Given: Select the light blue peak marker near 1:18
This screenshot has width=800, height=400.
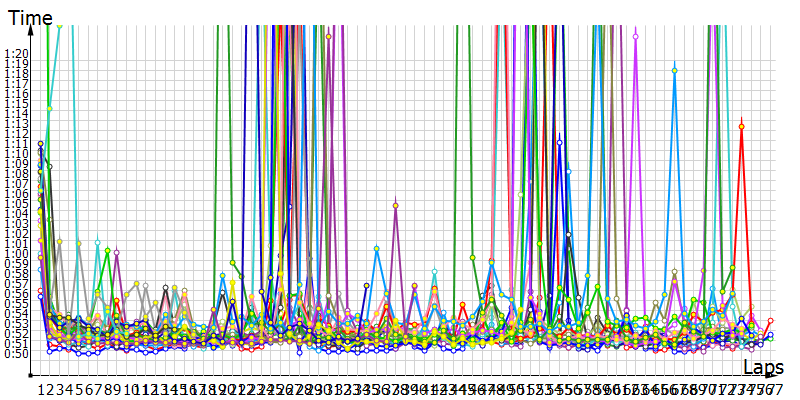Looking at the screenshot, I should pos(674,71).
